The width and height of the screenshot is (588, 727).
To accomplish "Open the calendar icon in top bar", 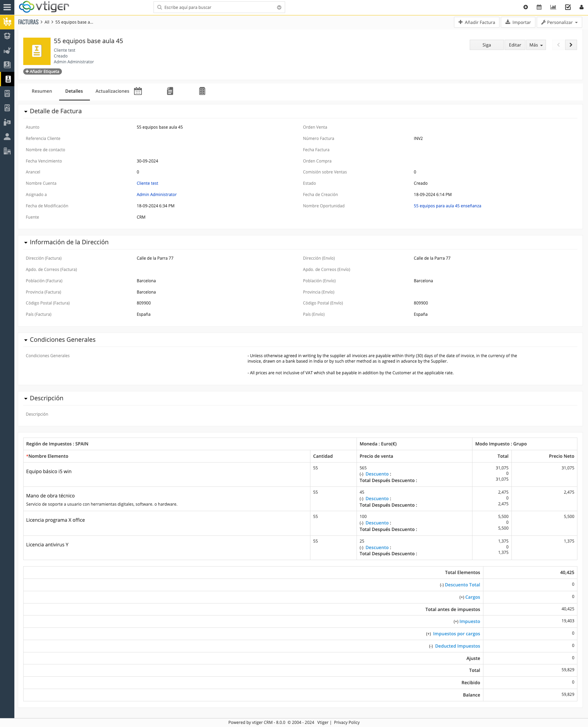I will [539, 7].
